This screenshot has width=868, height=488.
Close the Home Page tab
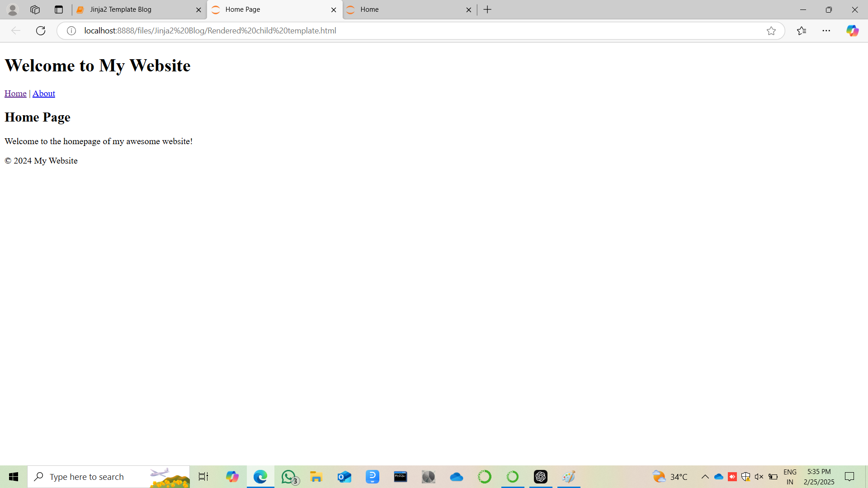pyautogui.click(x=334, y=9)
